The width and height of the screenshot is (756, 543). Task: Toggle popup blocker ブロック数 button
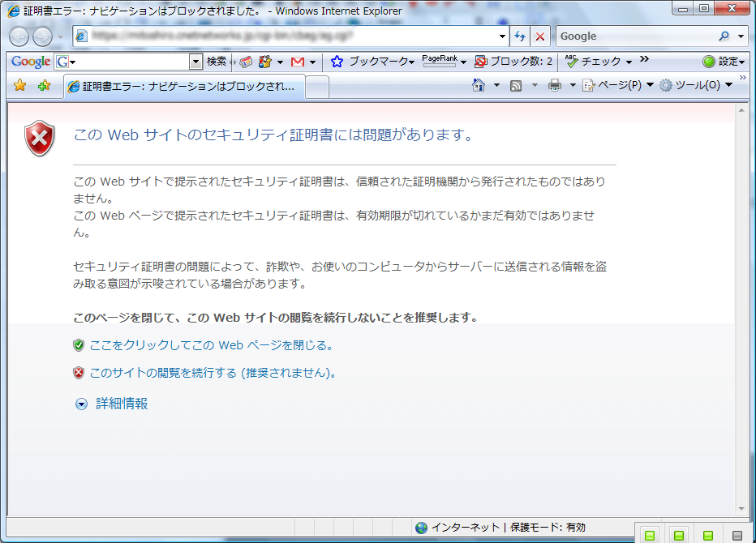(x=513, y=62)
